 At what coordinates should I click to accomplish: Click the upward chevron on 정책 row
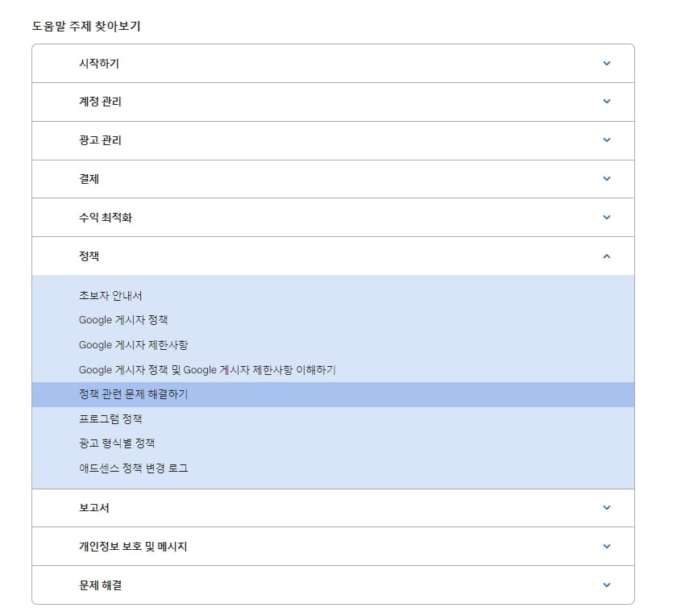[x=608, y=256]
